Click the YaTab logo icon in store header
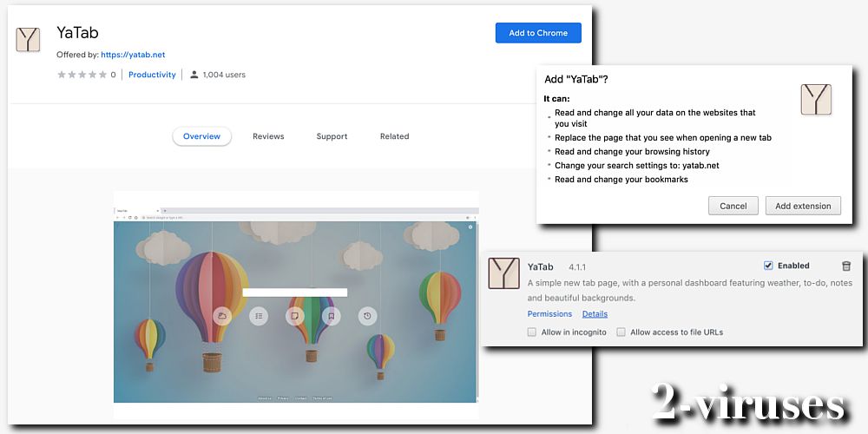The image size is (868, 434). 28,40
